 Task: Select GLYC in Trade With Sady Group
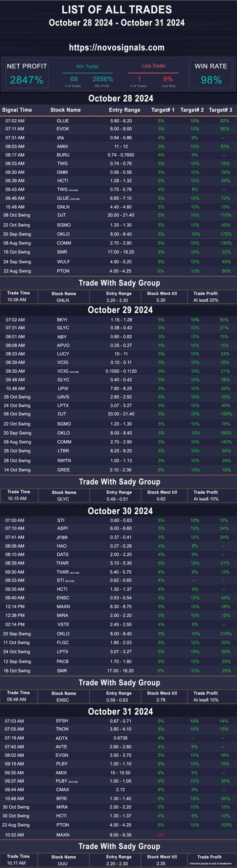[x=63, y=499]
